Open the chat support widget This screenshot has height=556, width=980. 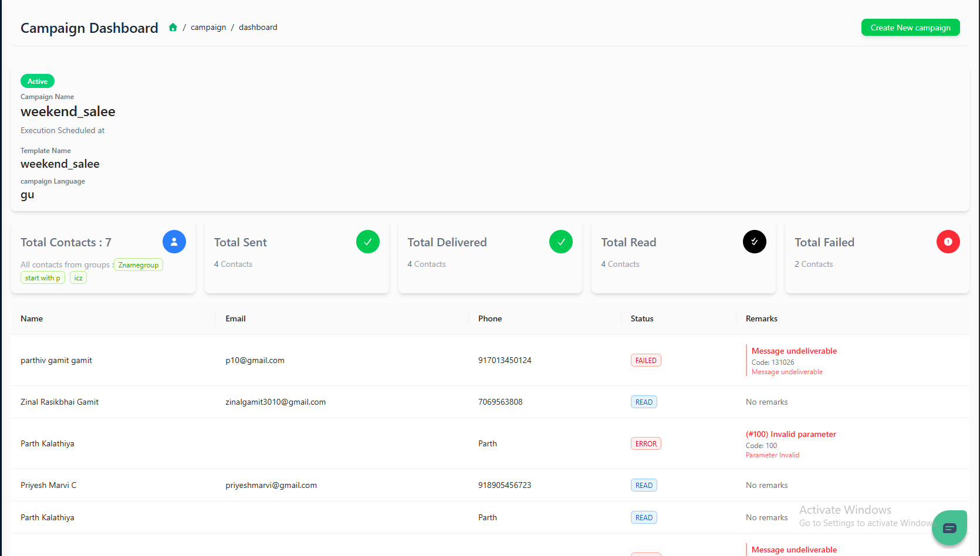[949, 528]
